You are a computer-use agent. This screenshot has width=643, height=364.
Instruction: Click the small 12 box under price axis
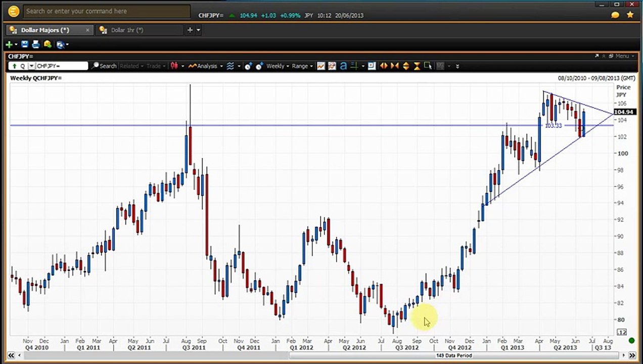click(622, 332)
